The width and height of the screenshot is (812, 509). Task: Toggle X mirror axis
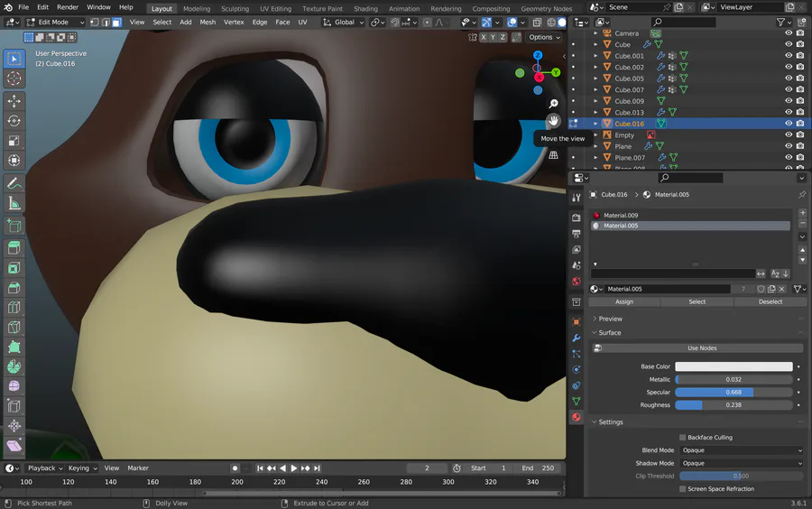tap(484, 37)
